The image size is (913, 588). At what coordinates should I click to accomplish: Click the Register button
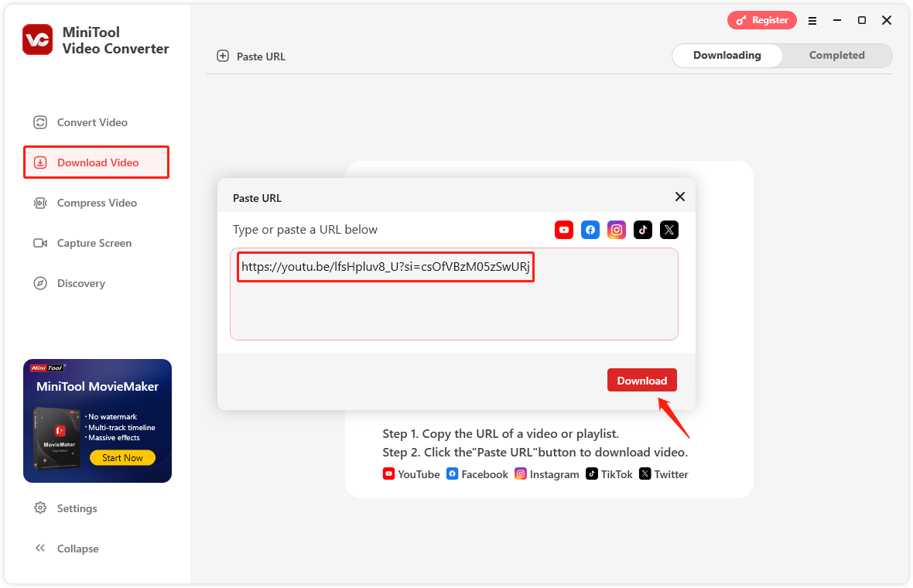click(x=761, y=20)
